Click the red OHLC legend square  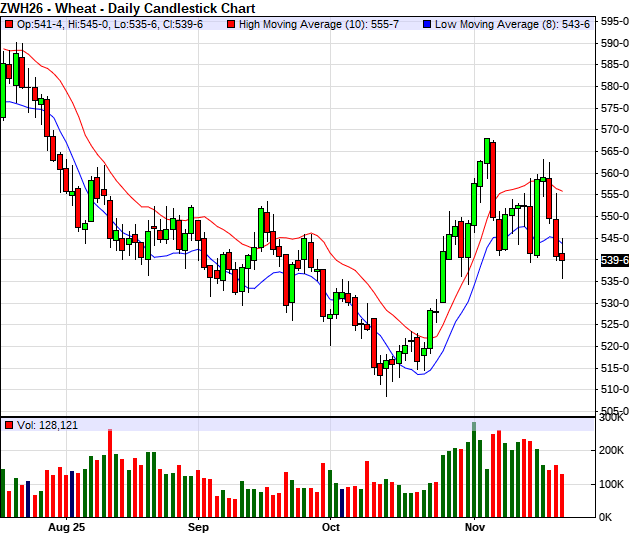point(9,23)
